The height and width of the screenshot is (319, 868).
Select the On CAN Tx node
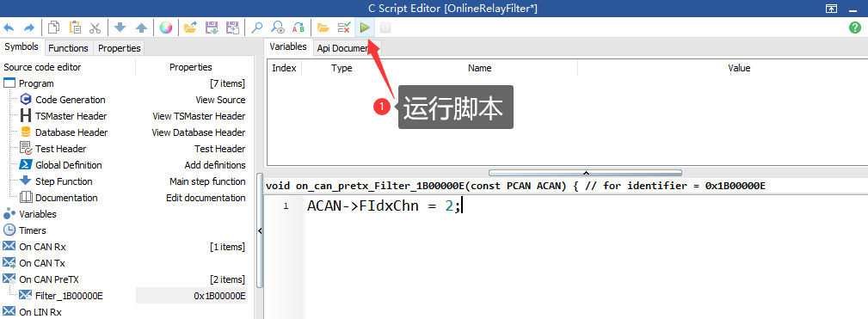click(42, 263)
